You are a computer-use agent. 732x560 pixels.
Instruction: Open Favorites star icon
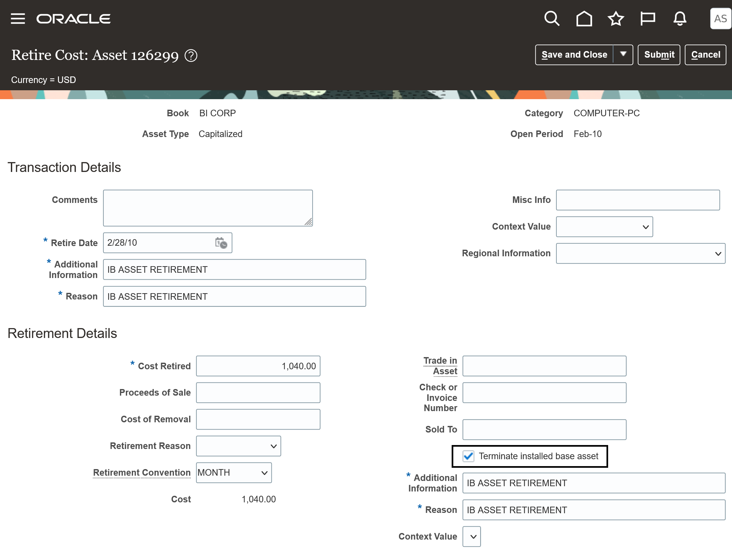coord(616,18)
